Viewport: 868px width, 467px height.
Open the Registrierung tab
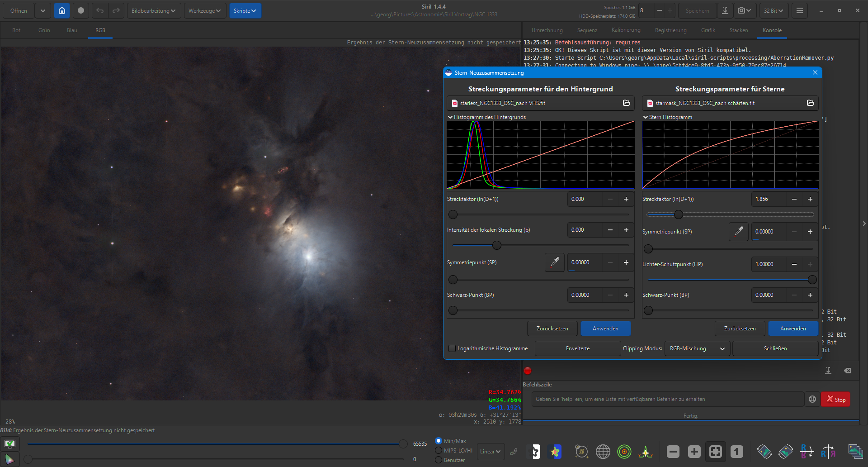click(670, 30)
